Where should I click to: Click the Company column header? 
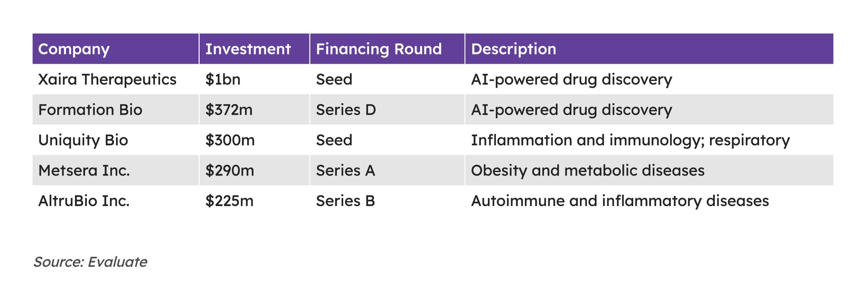coord(74,49)
